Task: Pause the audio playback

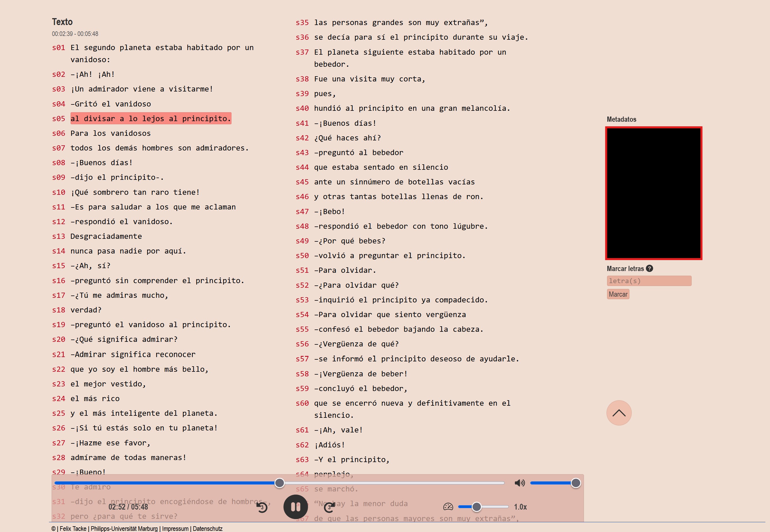Action: point(295,507)
